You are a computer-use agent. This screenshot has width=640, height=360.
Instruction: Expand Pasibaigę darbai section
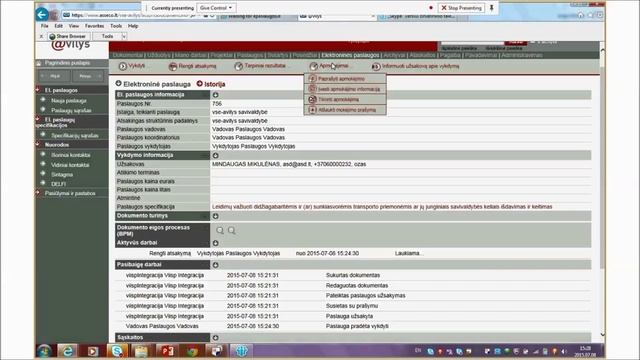216,265
